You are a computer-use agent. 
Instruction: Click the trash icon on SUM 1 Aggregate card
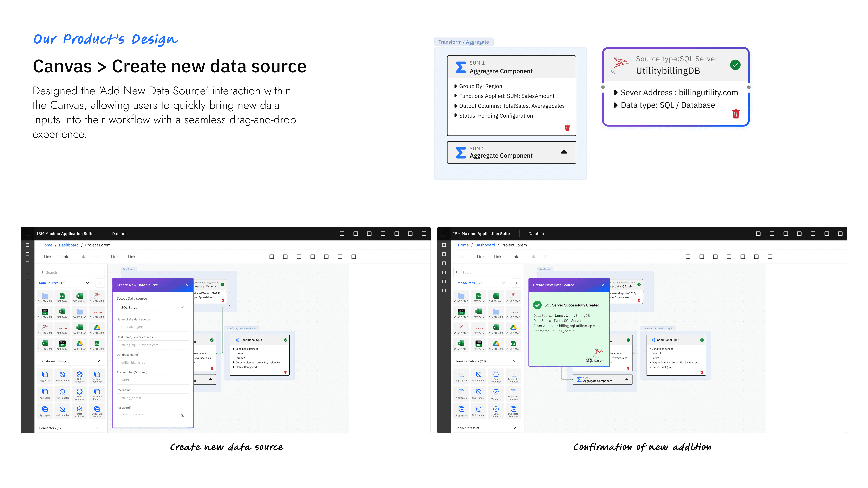point(567,128)
